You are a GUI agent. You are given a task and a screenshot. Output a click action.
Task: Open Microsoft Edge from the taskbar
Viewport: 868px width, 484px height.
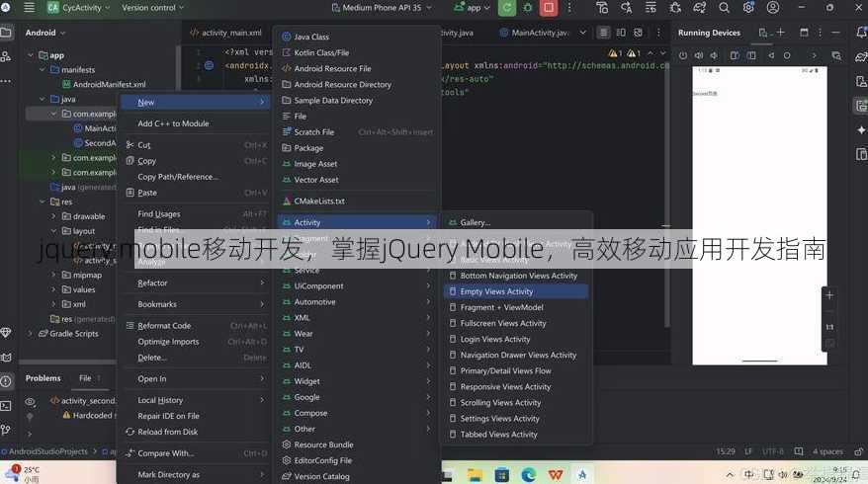tap(529, 474)
